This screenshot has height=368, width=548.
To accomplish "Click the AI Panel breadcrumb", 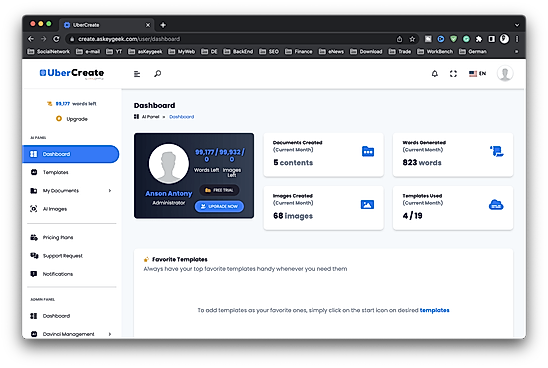I will (150, 117).
